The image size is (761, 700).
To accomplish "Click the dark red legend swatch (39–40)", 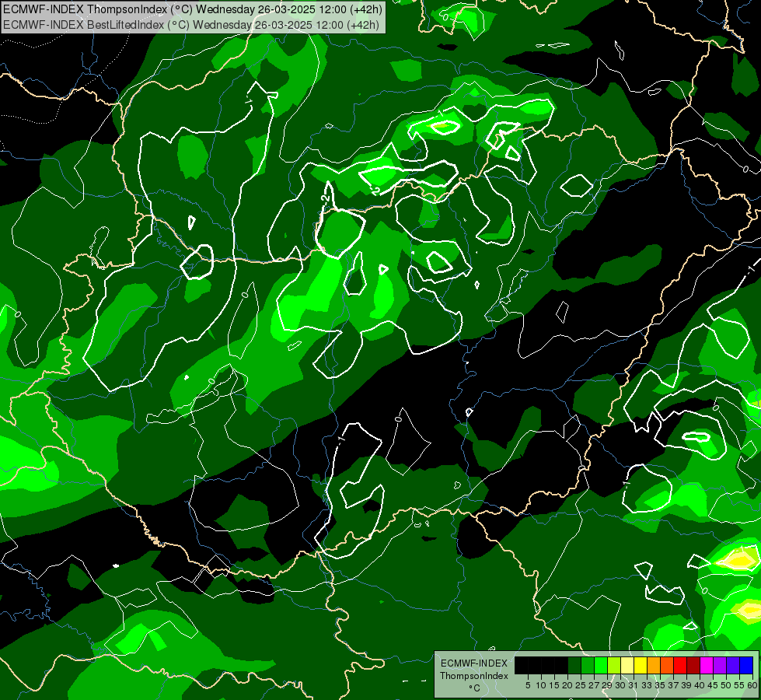I will click(693, 665).
